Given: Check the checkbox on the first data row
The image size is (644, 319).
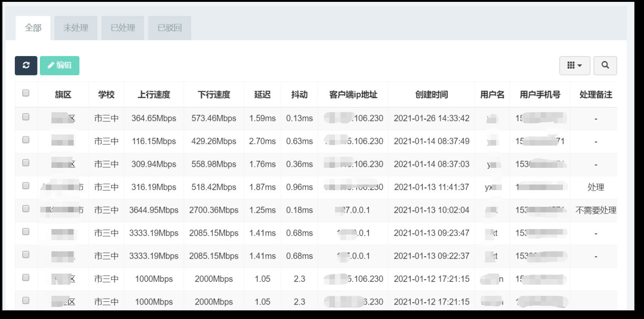Looking at the screenshot, I should click(x=25, y=116).
